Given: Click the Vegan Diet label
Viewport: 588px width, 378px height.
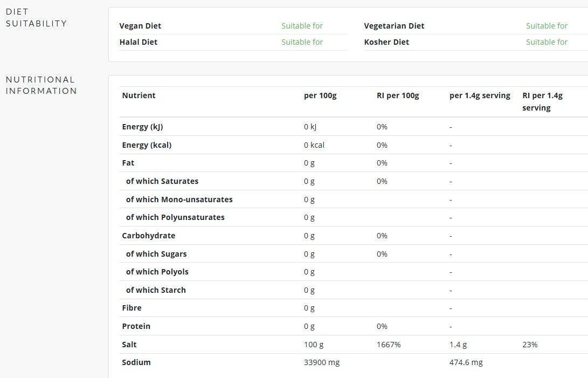Looking at the screenshot, I should coord(140,26).
